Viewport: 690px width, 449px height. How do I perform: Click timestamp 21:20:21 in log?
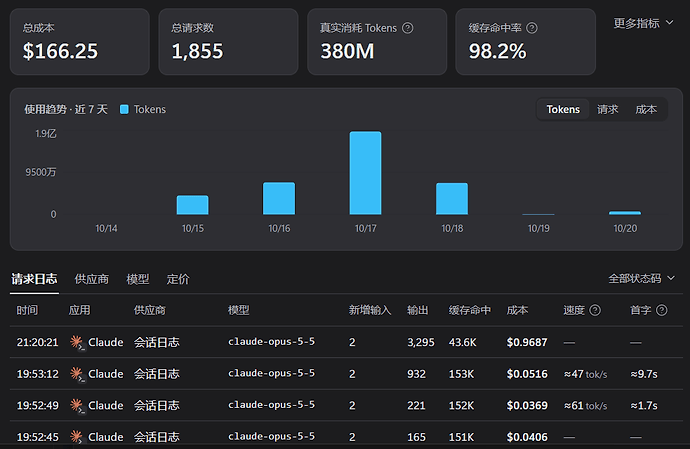[37, 342]
